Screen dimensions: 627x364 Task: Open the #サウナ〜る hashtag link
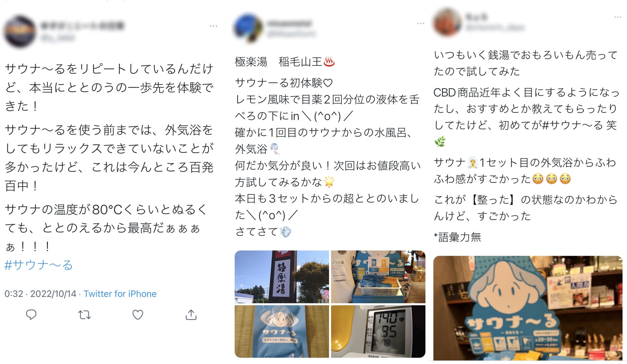39,265
